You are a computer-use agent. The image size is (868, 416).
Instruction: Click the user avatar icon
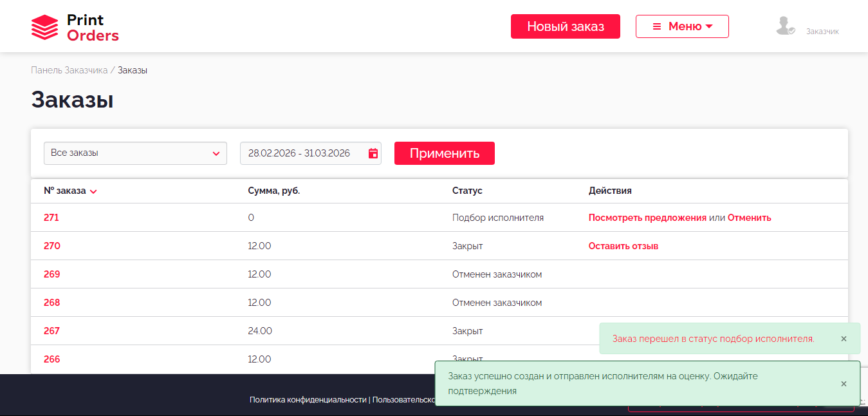[784, 26]
